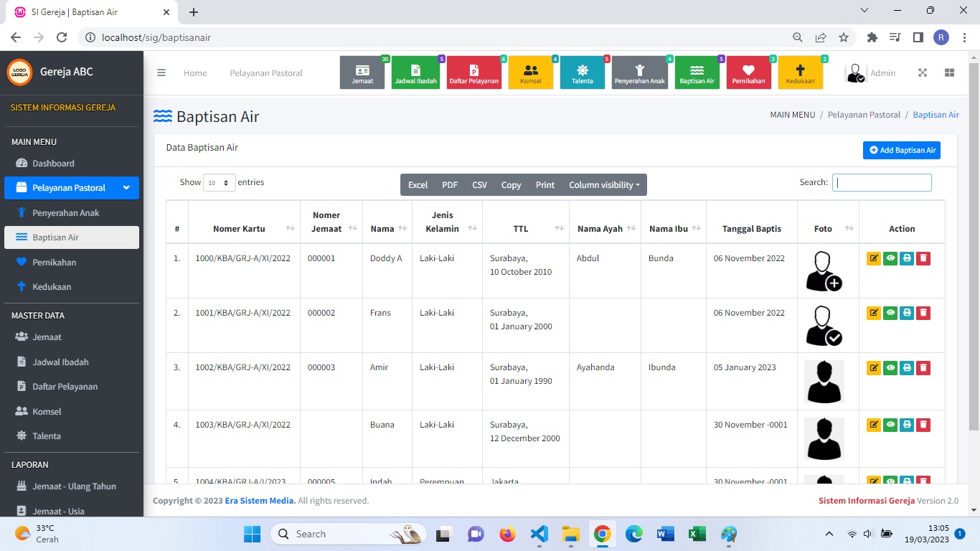
Task: Export the table using the Excel button
Action: pyautogui.click(x=418, y=185)
